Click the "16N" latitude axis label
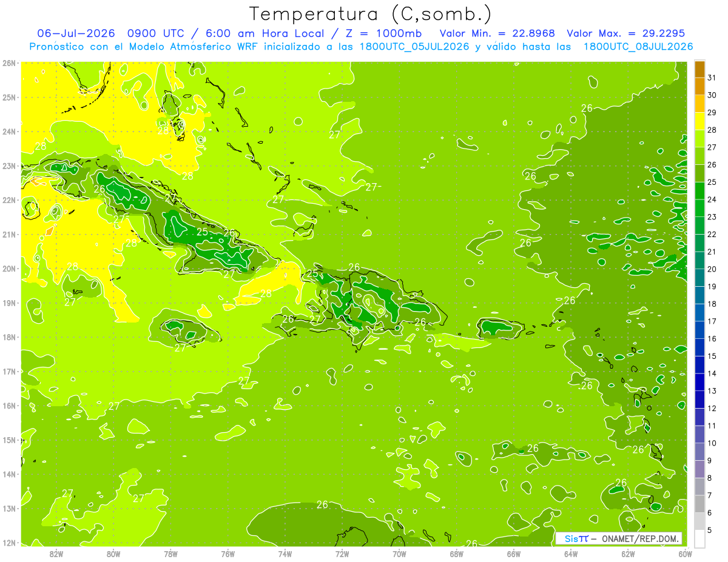This screenshot has width=728, height=562. tap(9, 406)
